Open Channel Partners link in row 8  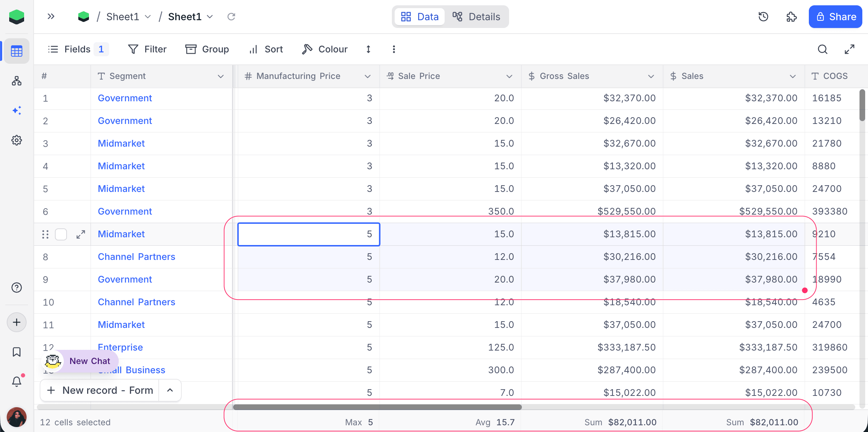tap(136, 257)
